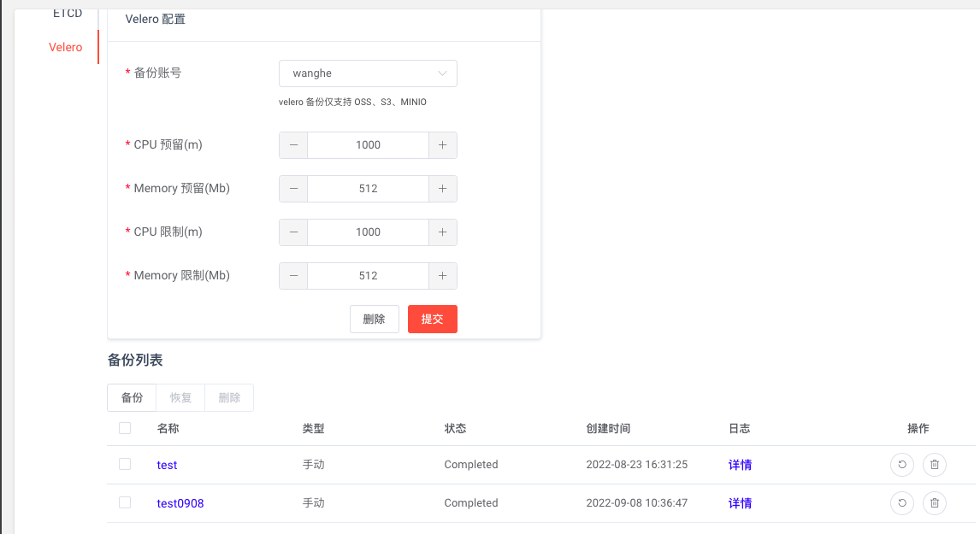Screen dimensions: 980x534
Task: Click the 名称 column header
Action: [168, 428]
